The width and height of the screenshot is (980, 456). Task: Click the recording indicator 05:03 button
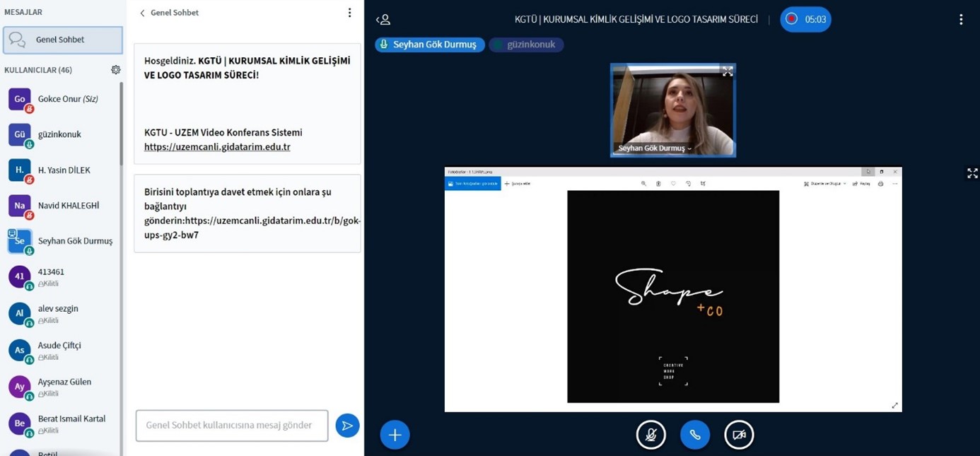pyautogui.click(x=805, y=19)
